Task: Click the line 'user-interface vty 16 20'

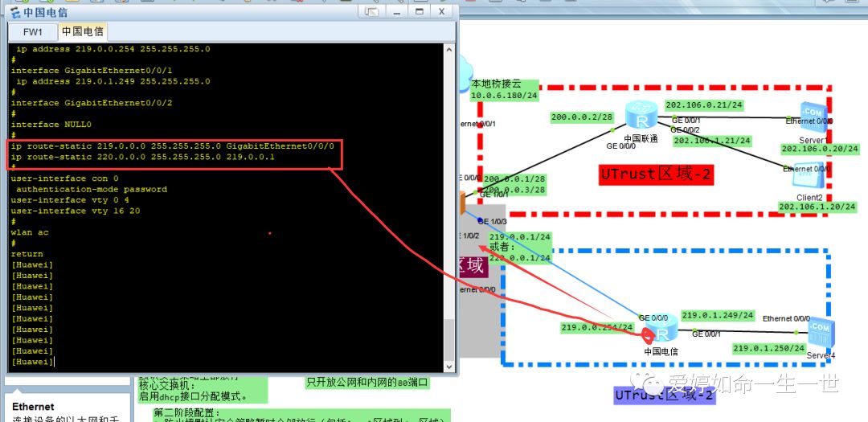Action: coord(76,211)
